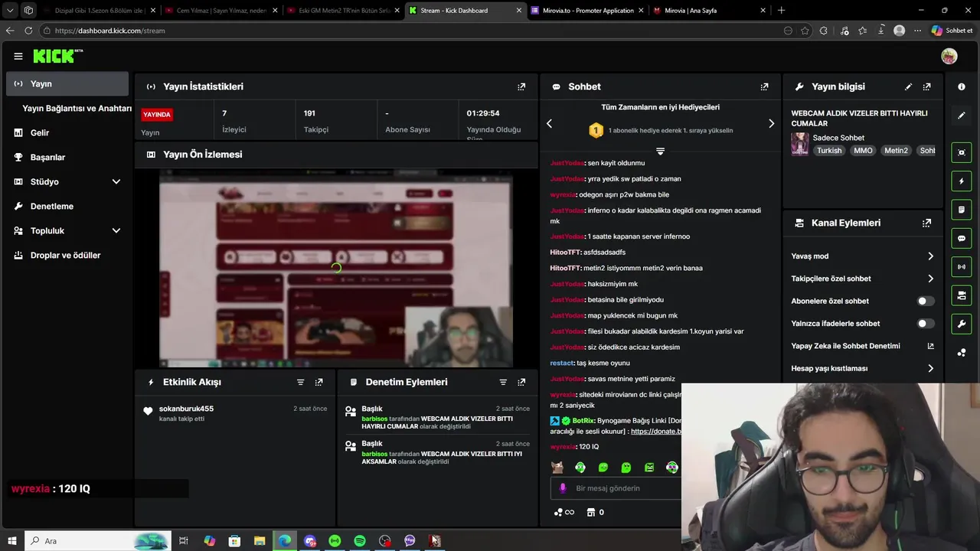The image size is (980, 551).
Task: Open Hesap yaşı kısıtlaması options chevron
Action: 930,368
